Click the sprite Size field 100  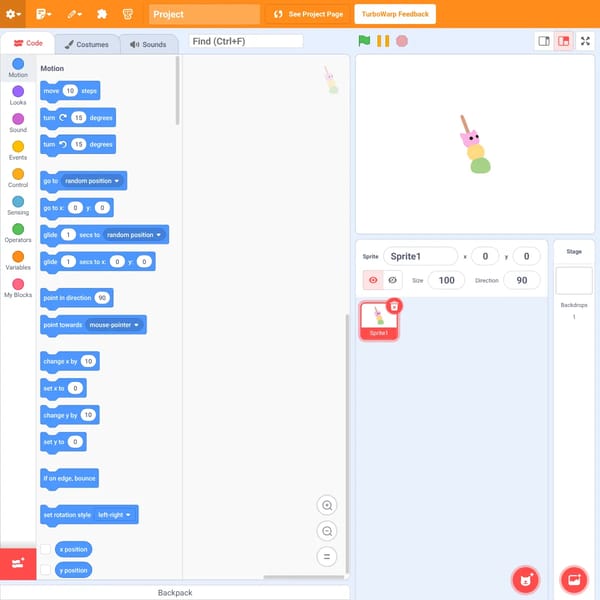[447, 280]
